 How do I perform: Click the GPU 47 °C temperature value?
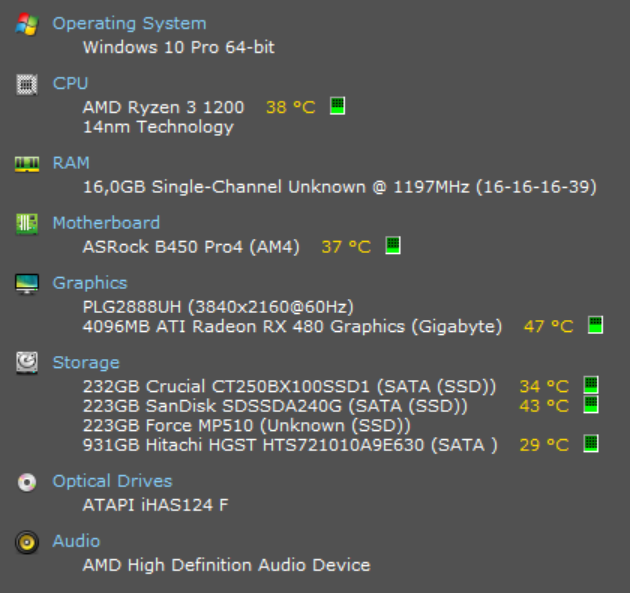(548, 326)
